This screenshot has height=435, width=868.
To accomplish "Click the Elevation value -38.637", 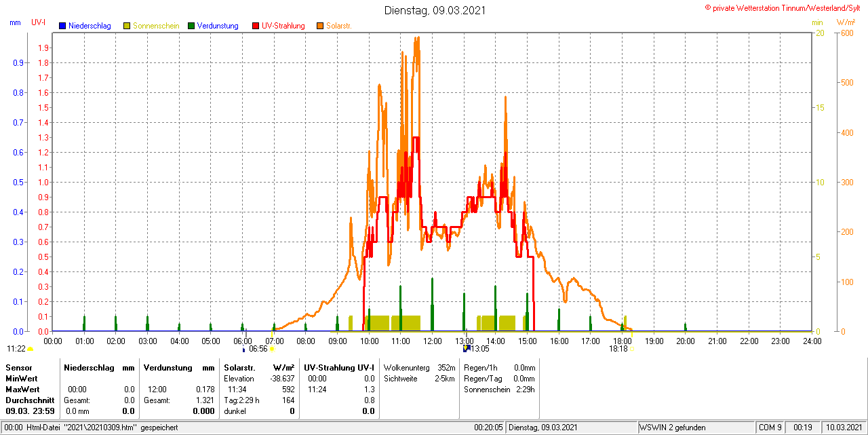I will click(282, 378).
